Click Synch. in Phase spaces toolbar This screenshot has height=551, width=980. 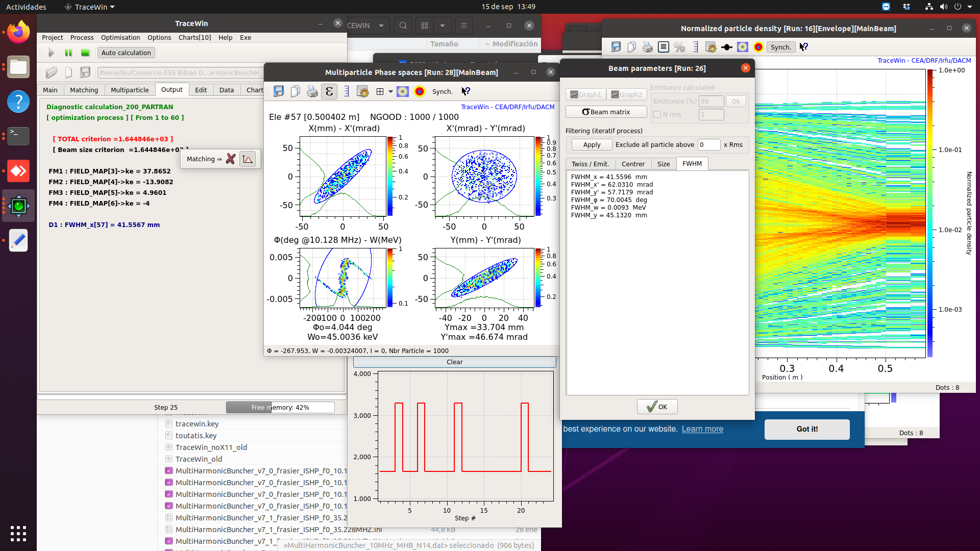pyautogui.click(x=443, y=92)
